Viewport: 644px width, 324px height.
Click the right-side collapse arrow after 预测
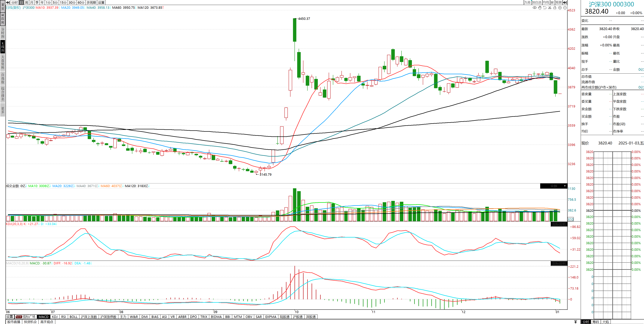tap(565, 3)
